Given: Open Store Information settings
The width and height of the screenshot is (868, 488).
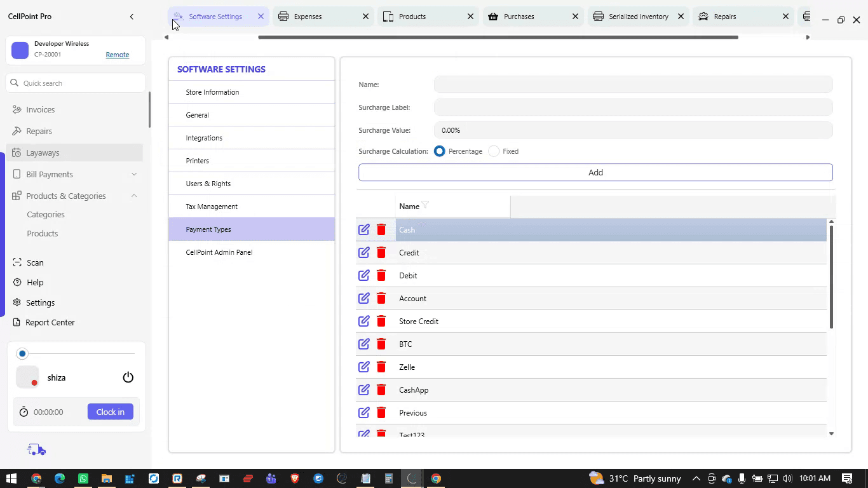Looking at the screenshot, I should [252, 92].
